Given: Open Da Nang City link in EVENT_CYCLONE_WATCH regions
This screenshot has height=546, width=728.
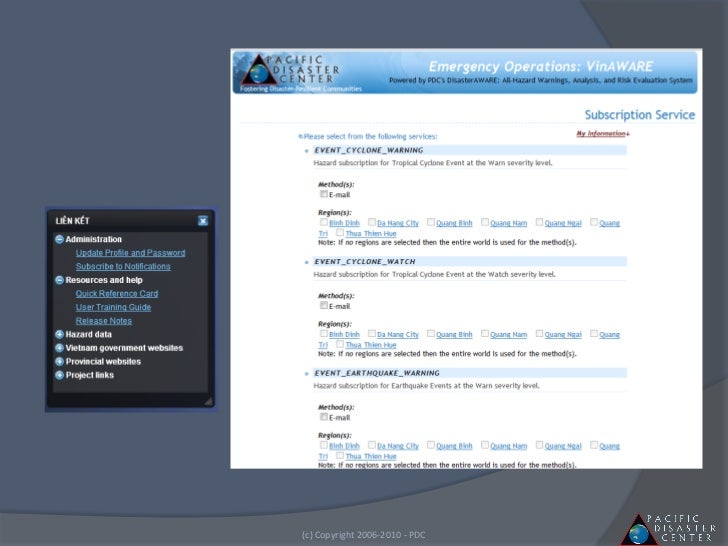Looking at the screenshot, I should 398,335.
